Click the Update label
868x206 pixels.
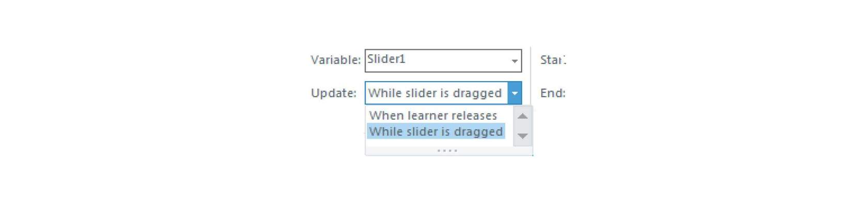point(334,93)
